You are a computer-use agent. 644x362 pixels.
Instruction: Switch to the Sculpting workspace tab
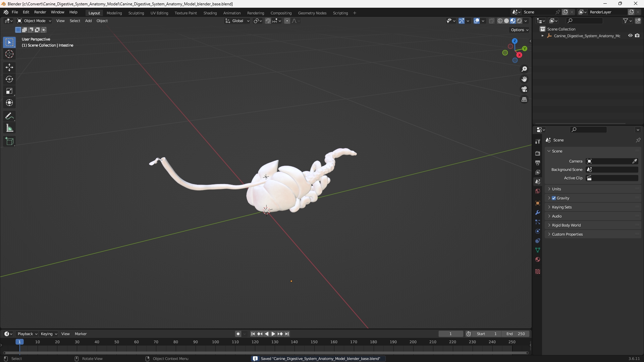click(x=136, y=13)
